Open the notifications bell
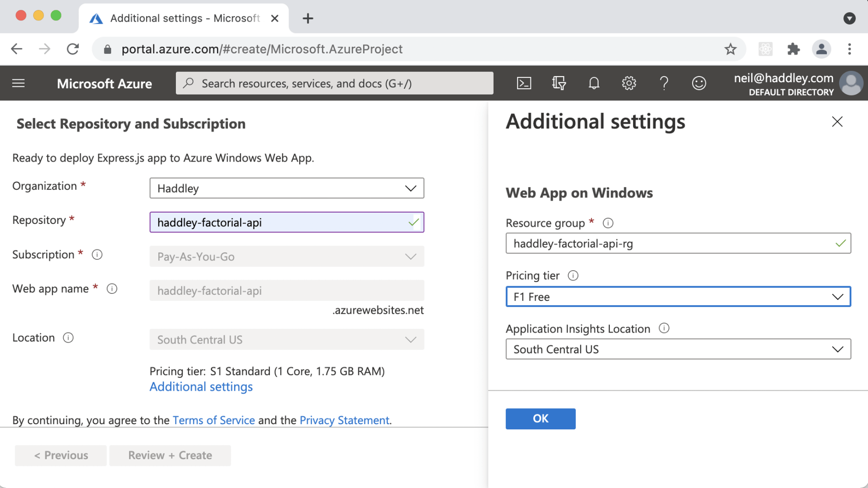 pos(594,83)
